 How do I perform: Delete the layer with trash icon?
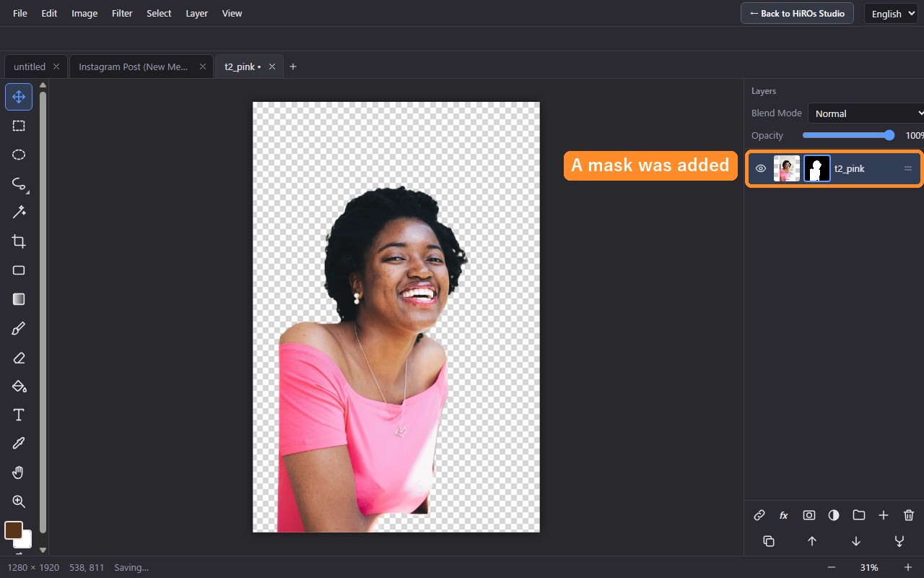point(909,515)
